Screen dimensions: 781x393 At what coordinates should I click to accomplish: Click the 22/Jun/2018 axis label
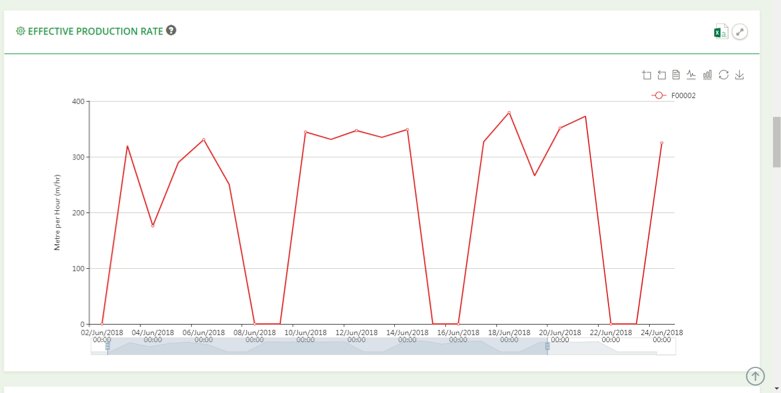[611, 336]
